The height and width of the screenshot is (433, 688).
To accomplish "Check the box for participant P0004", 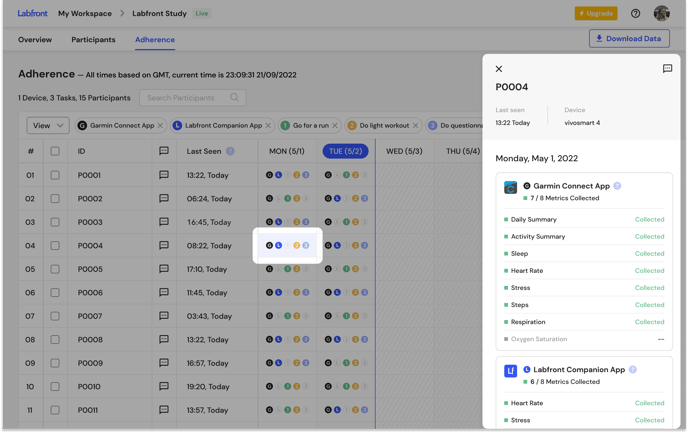I will pyautogui.click(x=55, y=245).
